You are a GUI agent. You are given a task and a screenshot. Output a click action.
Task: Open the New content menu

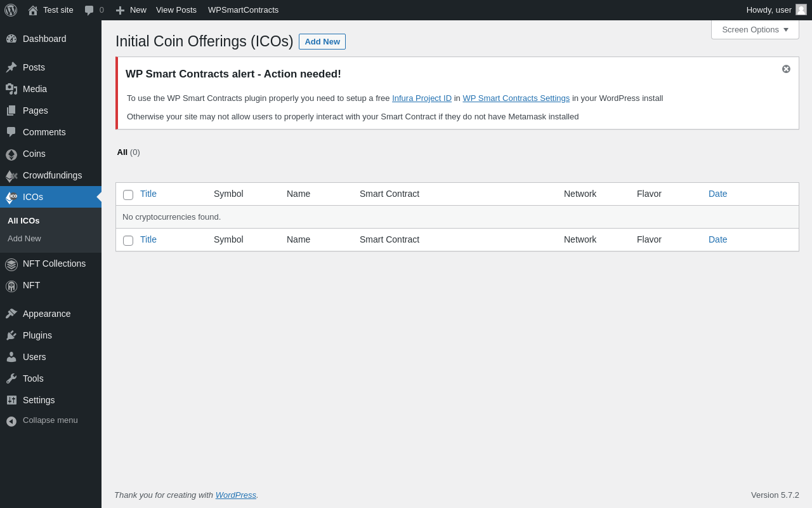tap(131, 10)
